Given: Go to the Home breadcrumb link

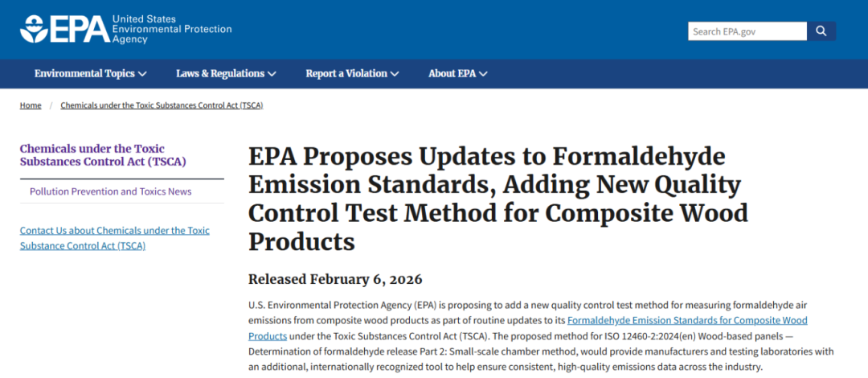Looking at the screenshot, I should tap(31, 105).
